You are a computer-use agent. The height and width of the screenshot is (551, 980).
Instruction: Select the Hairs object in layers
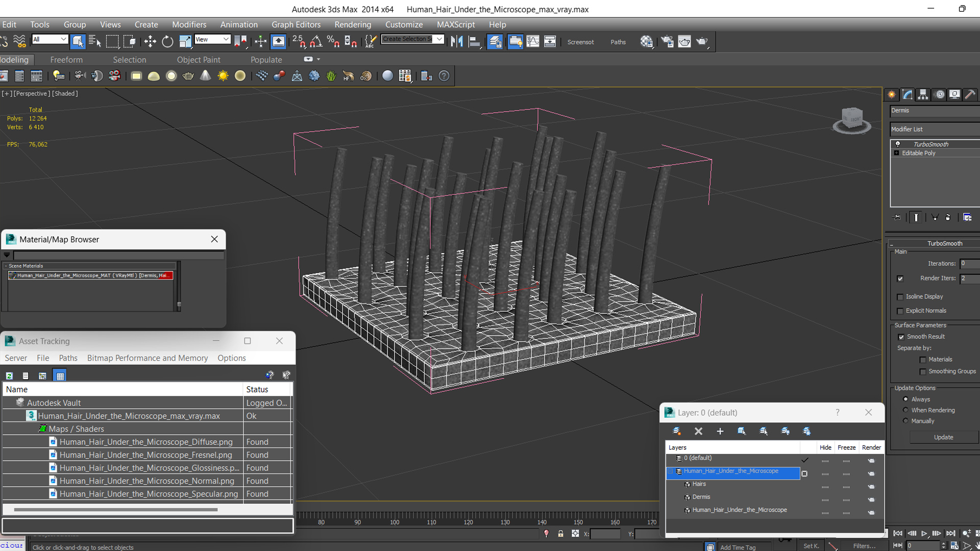(x=699, y=484)
